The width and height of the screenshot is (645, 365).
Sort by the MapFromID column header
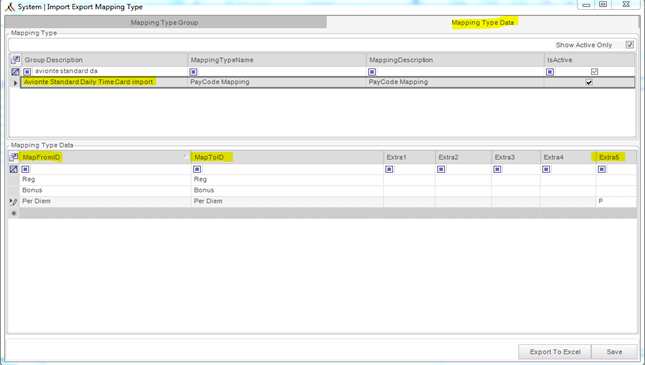105,157
